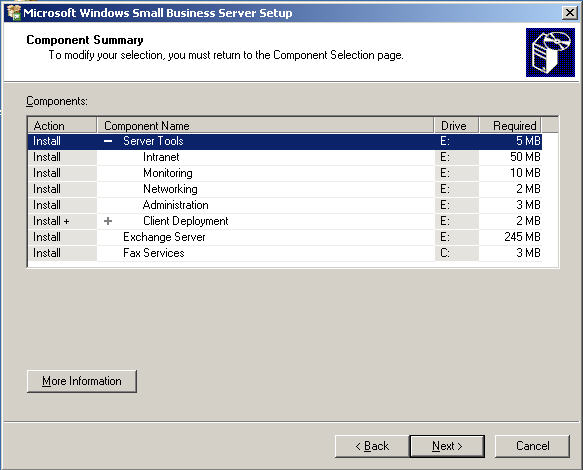
Task: Select the Monitoring component row
Action: pyautogui.click(x=285, y=173)
